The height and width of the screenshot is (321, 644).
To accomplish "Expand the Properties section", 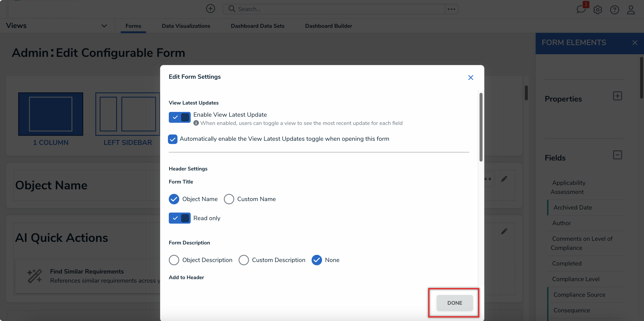I will (x=617, y=96).
